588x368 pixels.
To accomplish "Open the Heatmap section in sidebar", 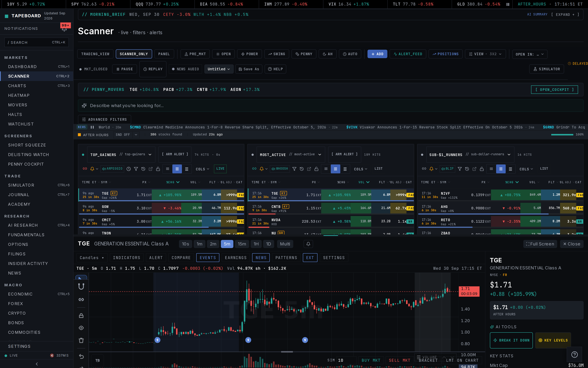I will pos(37,95).
